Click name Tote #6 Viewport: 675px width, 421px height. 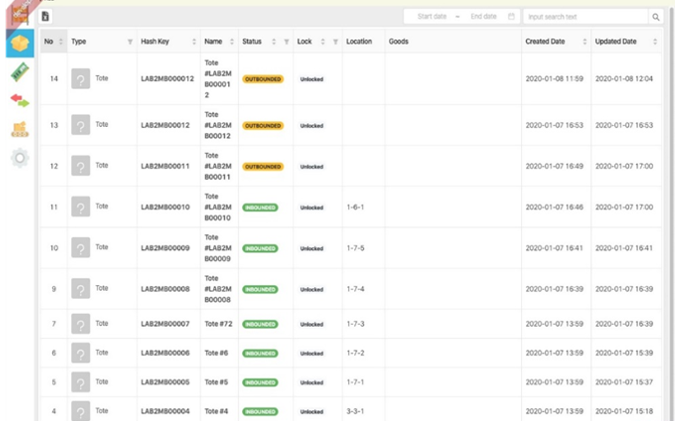pos(216,353)
